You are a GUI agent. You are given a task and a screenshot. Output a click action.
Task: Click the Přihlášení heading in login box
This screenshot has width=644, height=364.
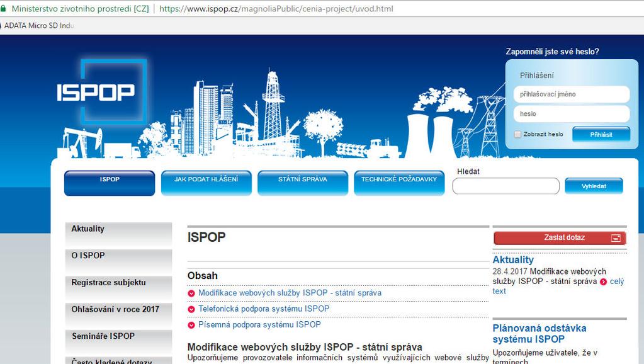point(537,76)
